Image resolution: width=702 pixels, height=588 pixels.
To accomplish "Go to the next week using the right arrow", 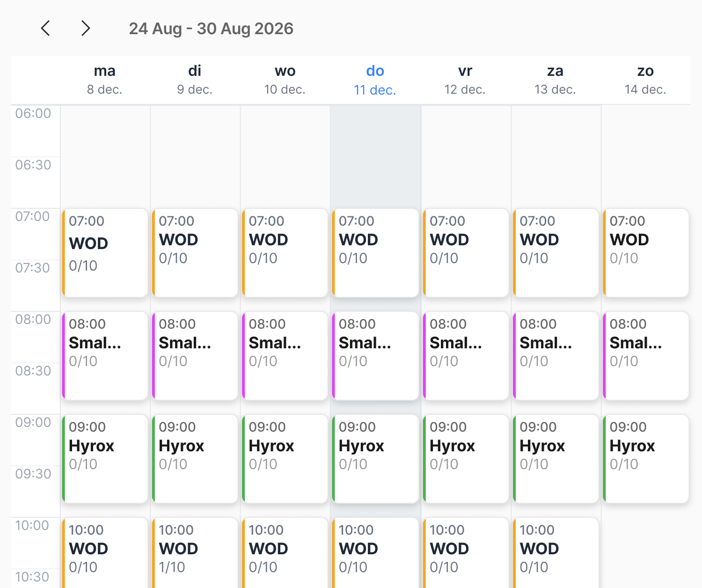I will [x=85, y=29].
